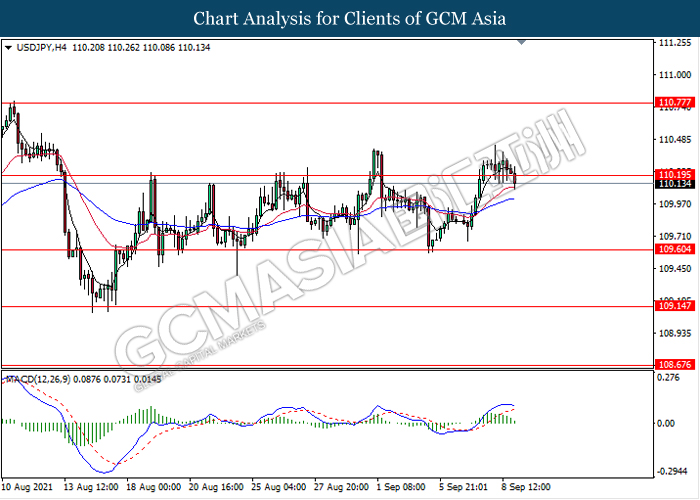Screen dimensions: 700x500
Task: Click the MACD scale value 0.276
Action: (669, 378)
